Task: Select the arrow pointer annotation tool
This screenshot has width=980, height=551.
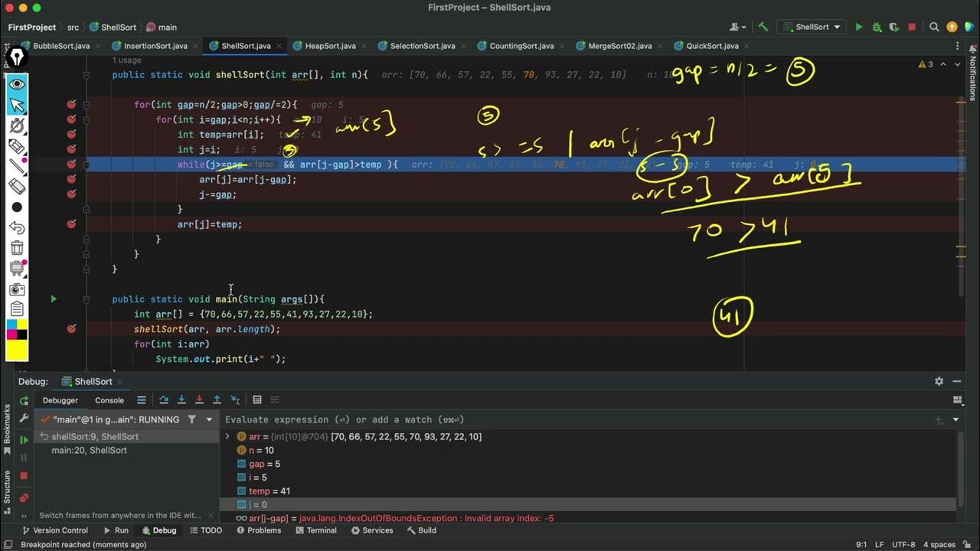Action: tap(17, 105)
